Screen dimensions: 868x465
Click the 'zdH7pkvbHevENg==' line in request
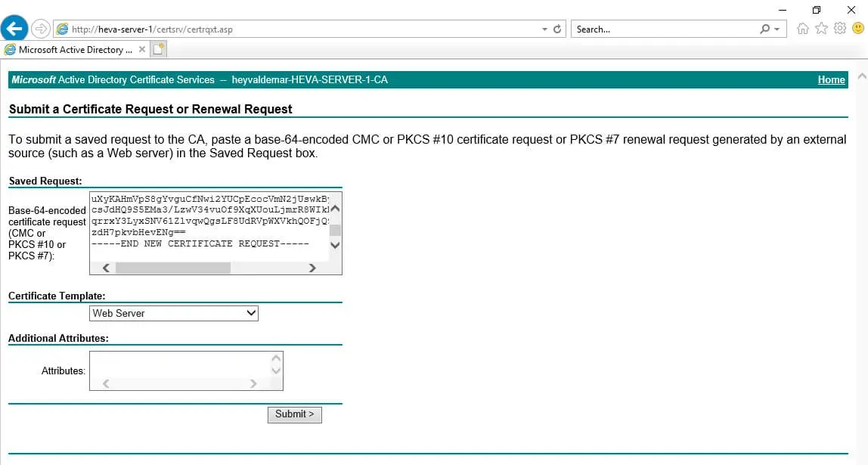coord(138,233)
